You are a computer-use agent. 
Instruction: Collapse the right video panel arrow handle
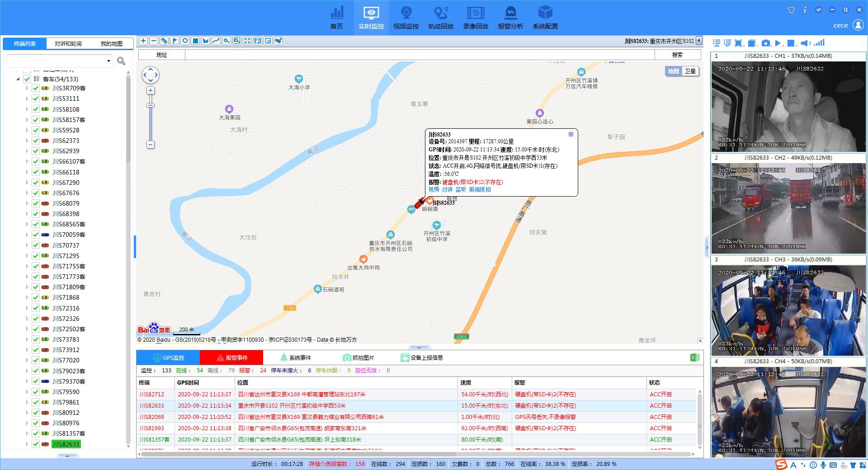[707, 247]
